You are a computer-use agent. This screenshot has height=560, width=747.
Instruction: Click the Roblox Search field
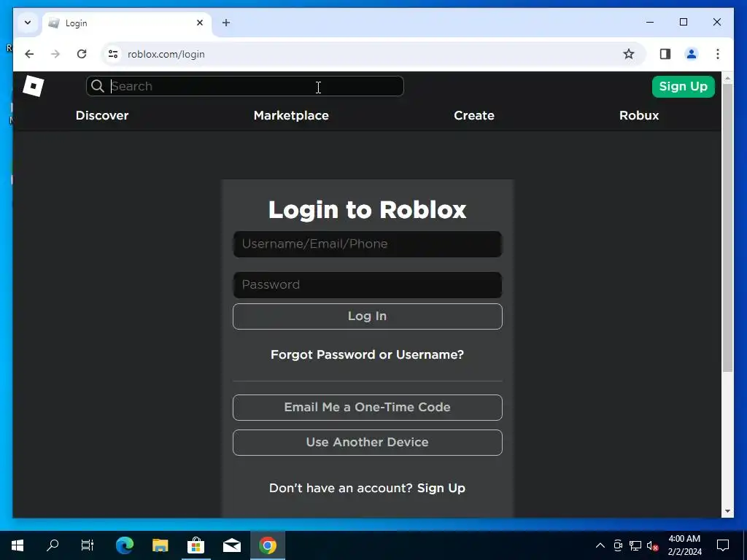245,86
